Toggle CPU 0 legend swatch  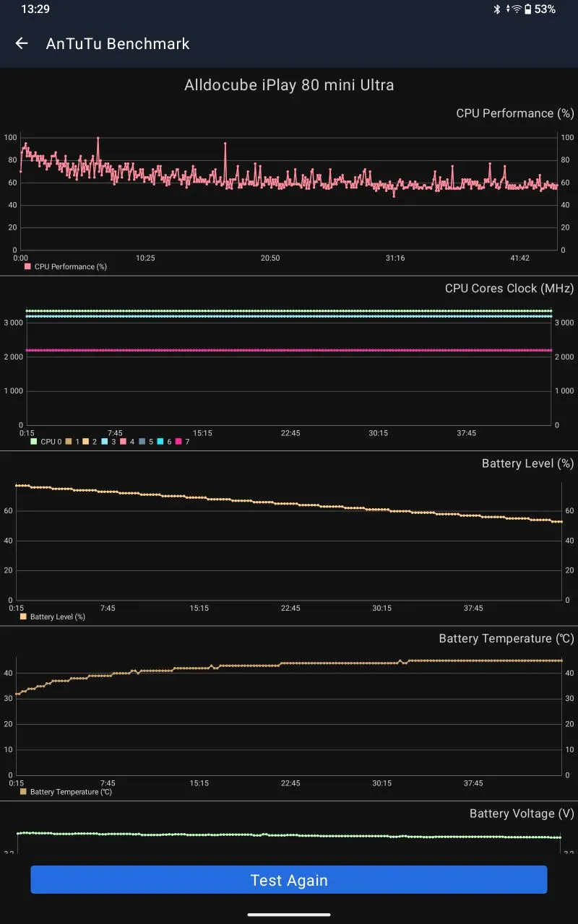coord(33,442)
